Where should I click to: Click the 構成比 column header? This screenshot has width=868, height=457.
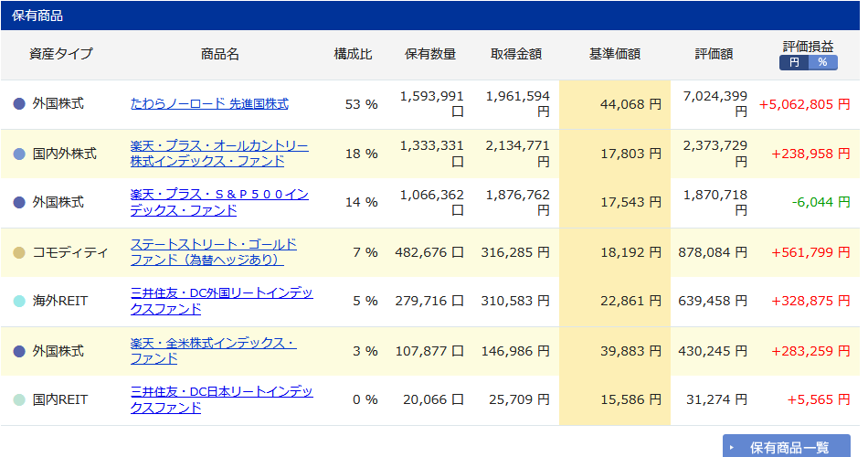click(x=353, y=54)
